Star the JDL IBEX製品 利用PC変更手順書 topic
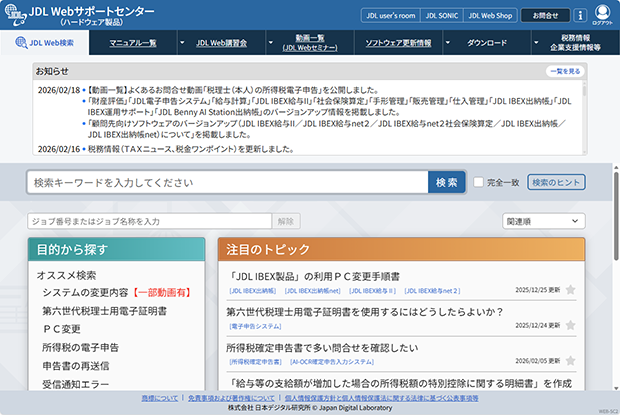620x415 pixels. pyautogui.click(x=570, y=290)
